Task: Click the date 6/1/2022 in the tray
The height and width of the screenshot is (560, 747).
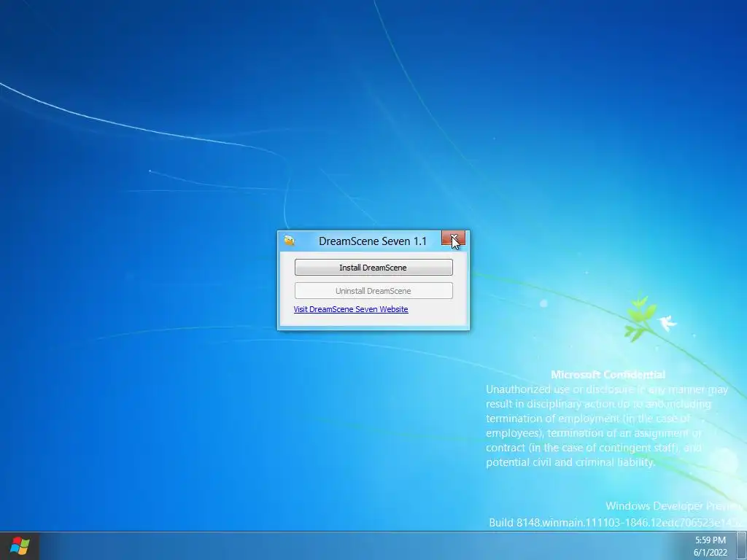Action: 710,553
